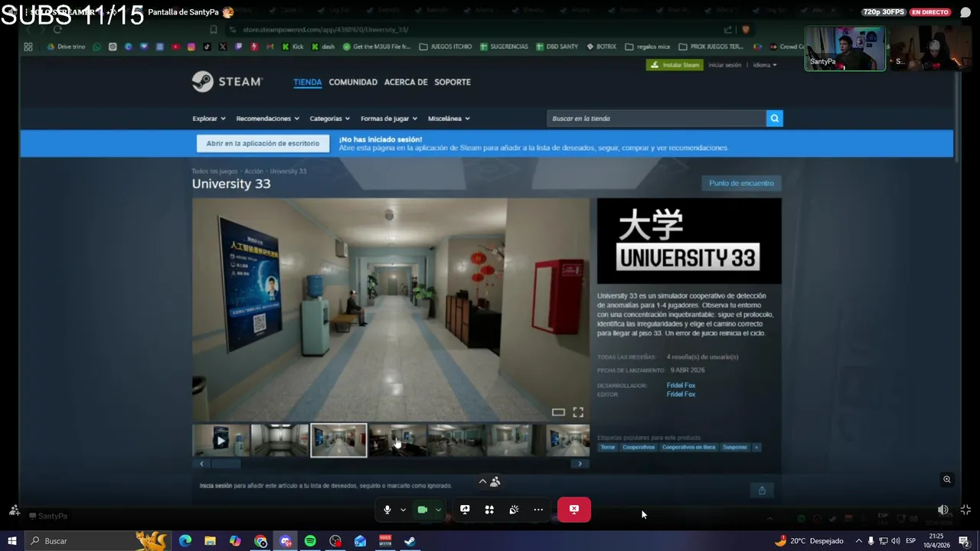Open the Drive trino bookmark
The width and height of the screenshot is (980, 551).
[67, 47]
